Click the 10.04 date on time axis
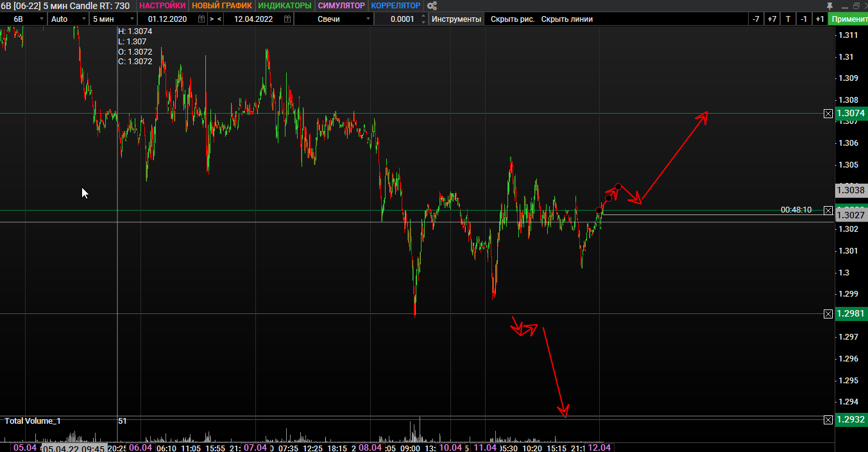868x452 pixels. [x=450, y=448]
